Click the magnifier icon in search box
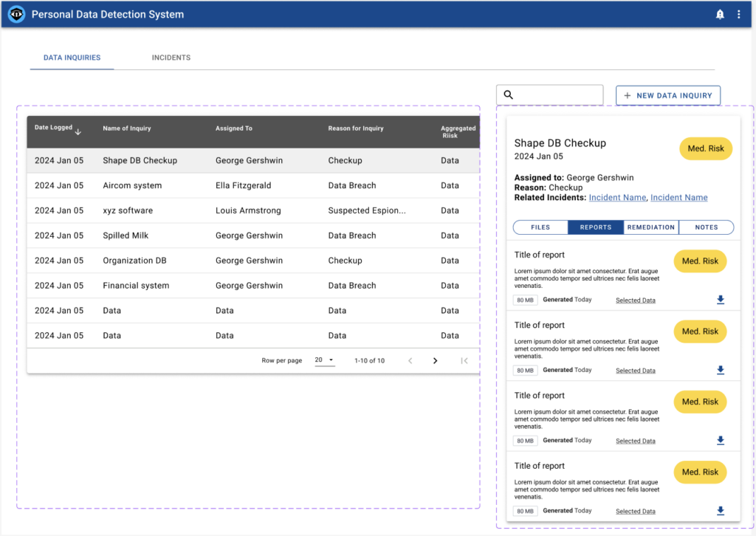The width and height of the screenshot is (756, 536). pyautogui.click(x=508, y=95)
